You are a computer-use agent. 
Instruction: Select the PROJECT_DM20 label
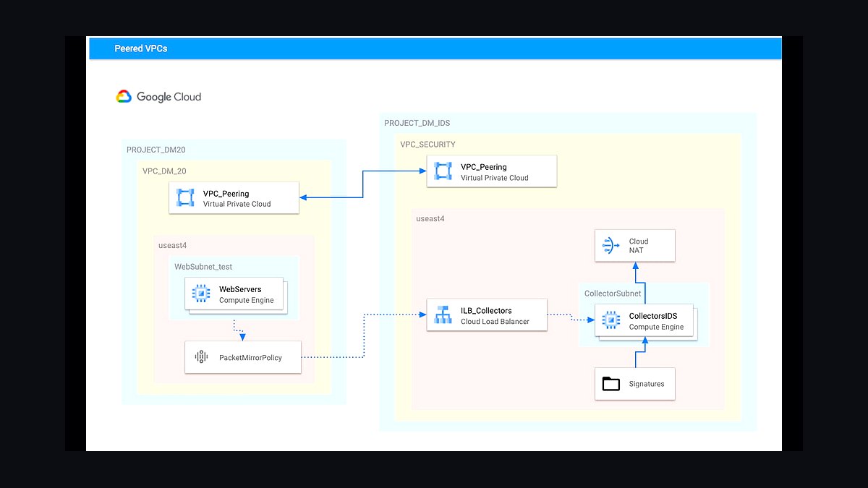pyautogui.click(x=156, y=150)
